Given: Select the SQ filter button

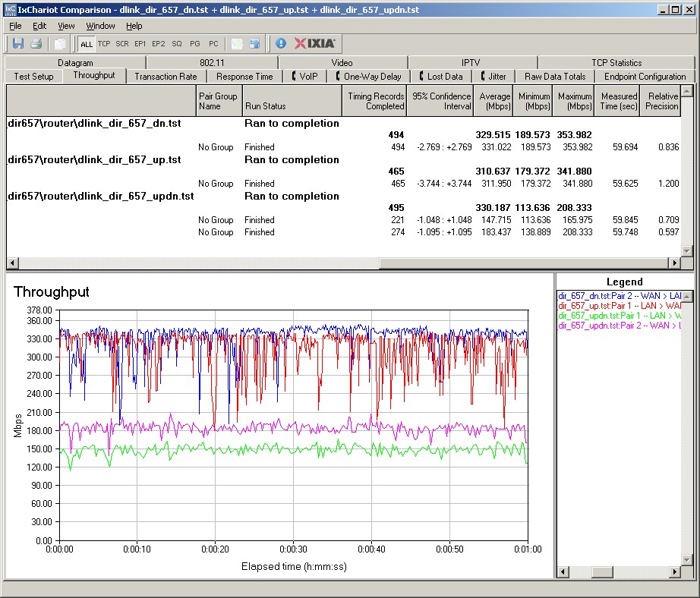Looking at the screenshot, I should point(177,44).
